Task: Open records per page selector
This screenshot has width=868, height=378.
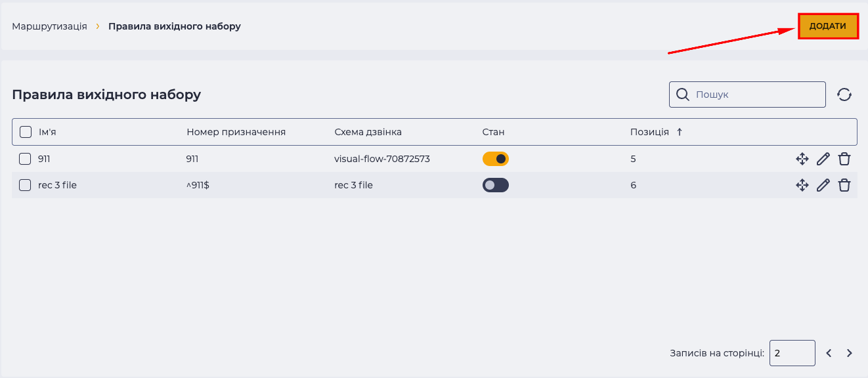Action: tap(792, 353)
